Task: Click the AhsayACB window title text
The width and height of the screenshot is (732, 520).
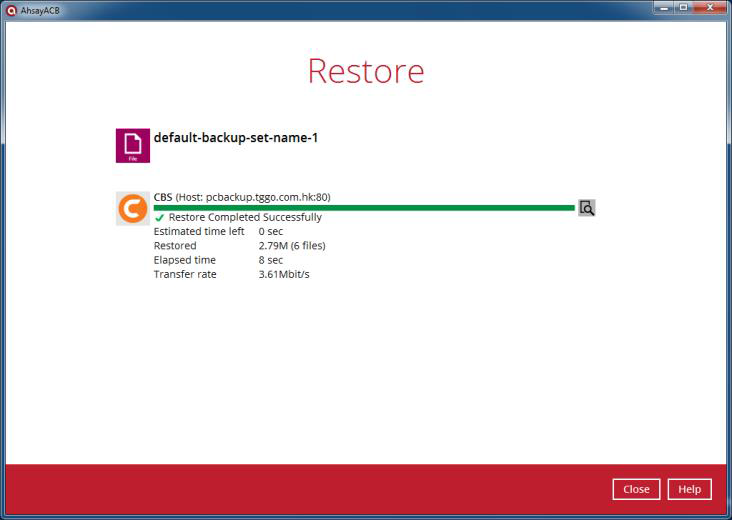Action: click(42, 9)
